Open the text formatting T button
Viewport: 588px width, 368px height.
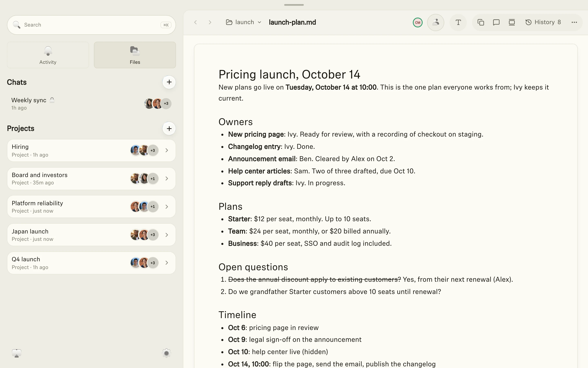(458, 22)
